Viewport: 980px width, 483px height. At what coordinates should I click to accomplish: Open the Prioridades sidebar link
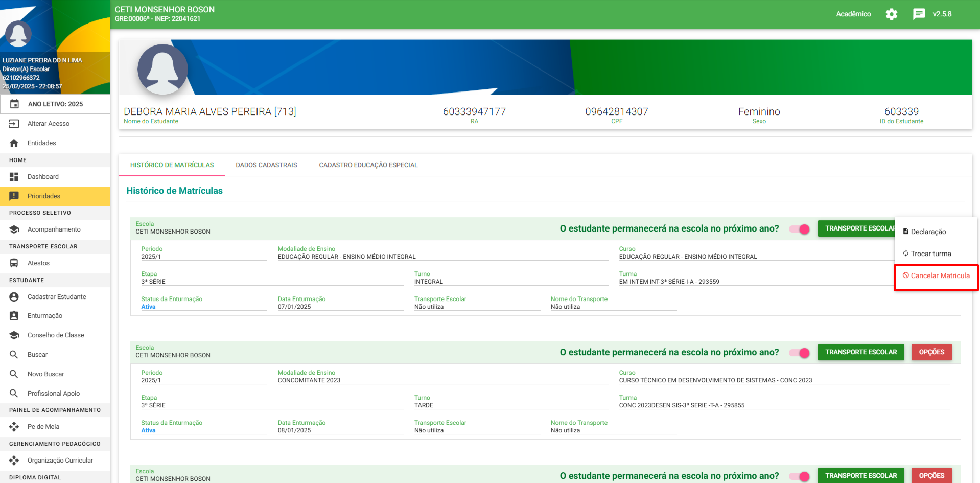[44, 196]
